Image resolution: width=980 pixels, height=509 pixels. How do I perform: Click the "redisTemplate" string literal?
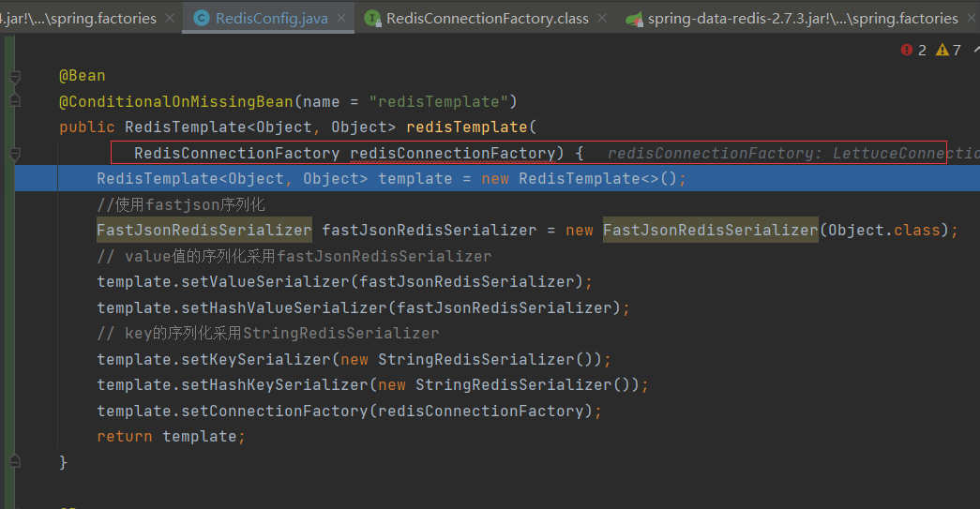click(438, 102)
